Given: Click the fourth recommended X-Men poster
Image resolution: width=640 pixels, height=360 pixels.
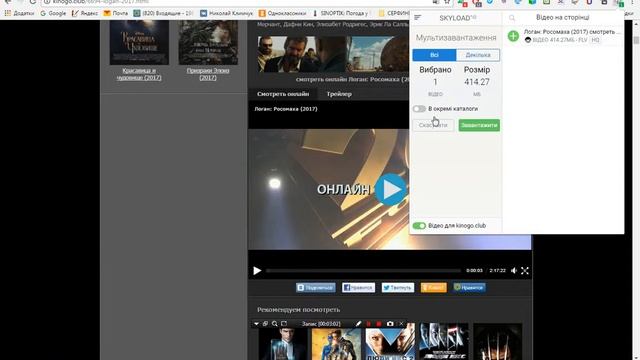Looking at the screenshot, I should [x=444, y=342].
